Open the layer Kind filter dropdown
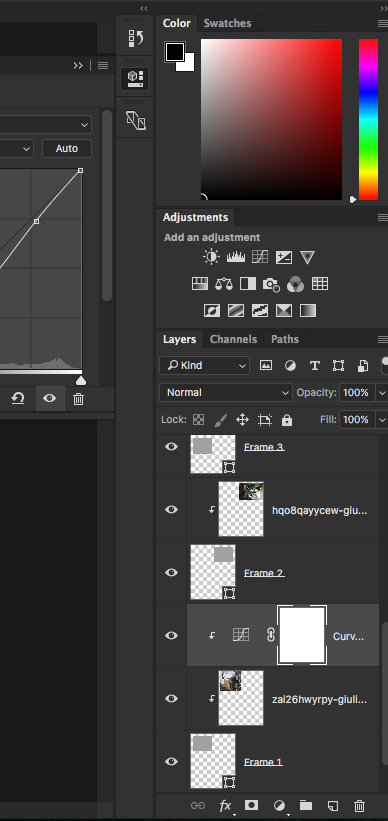 [x=204, y=365]
